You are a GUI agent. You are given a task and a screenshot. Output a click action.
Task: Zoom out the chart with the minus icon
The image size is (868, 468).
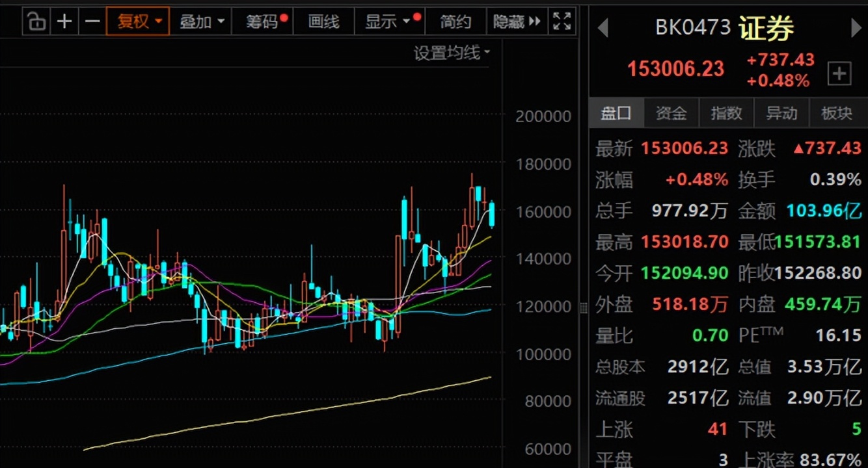click(x=92, y=21)
